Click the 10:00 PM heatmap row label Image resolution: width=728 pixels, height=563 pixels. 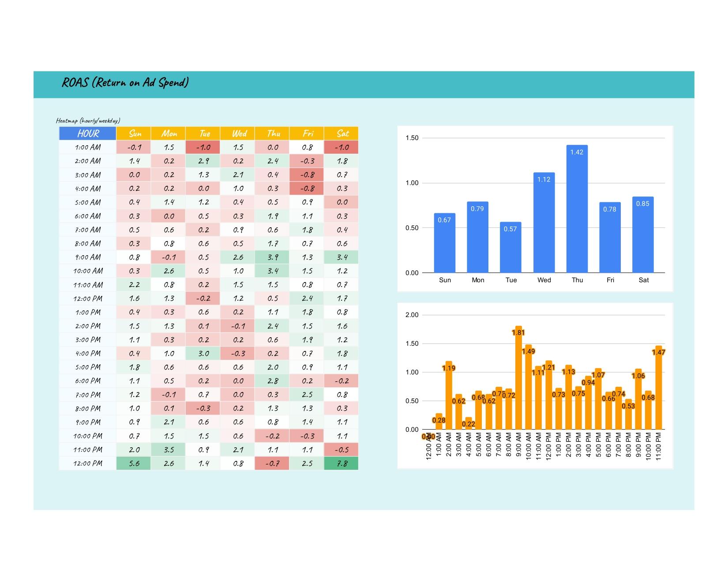click(88, 436)
